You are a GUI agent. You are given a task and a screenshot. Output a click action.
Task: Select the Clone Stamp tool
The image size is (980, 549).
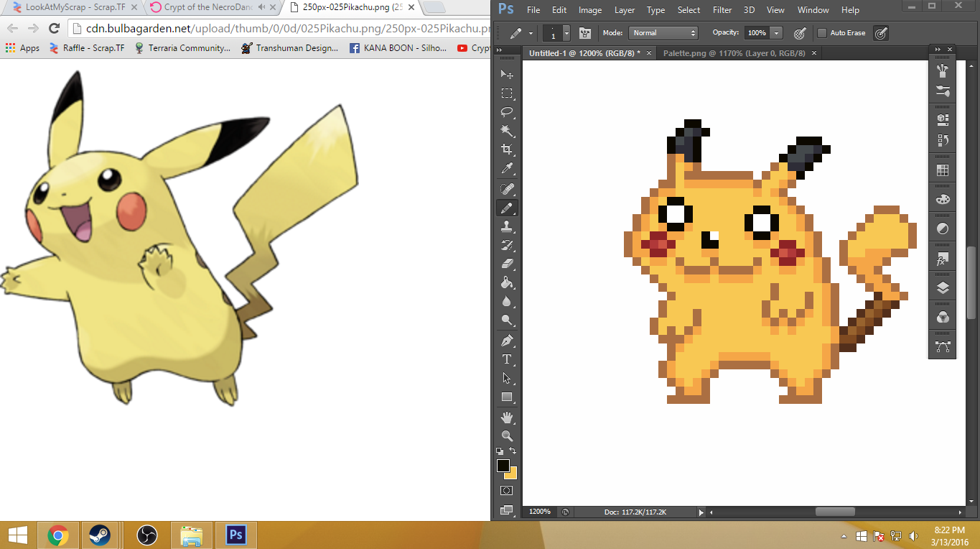pos(507,226)
